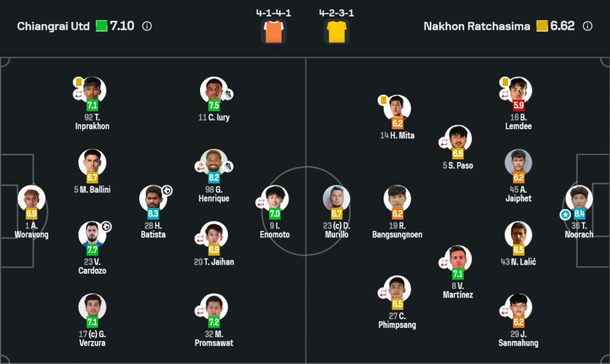This screenshot has width=610, height=364.
Task: Click the 5.9 red rating badge of B. Lemdee
Action: click(x=518, y=105)
